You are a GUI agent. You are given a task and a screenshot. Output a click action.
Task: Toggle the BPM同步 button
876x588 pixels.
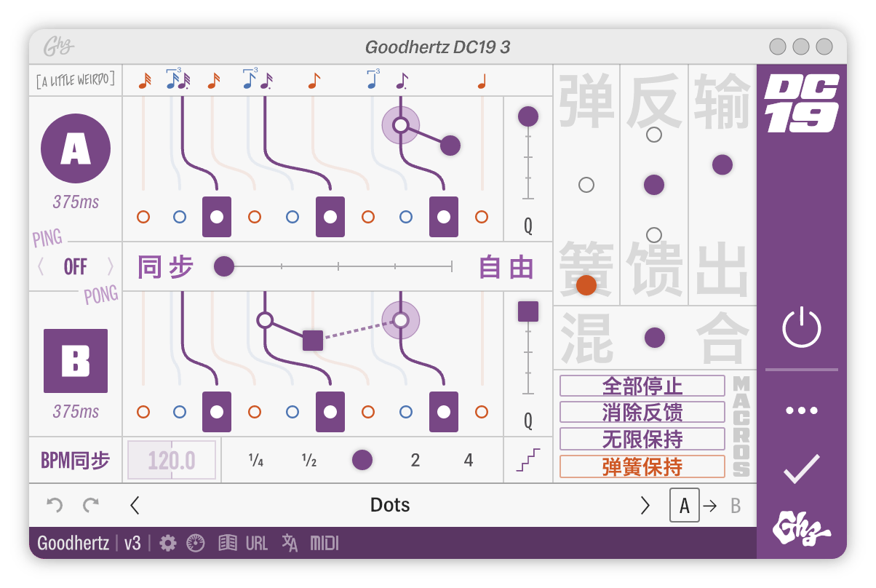(76, 460)
